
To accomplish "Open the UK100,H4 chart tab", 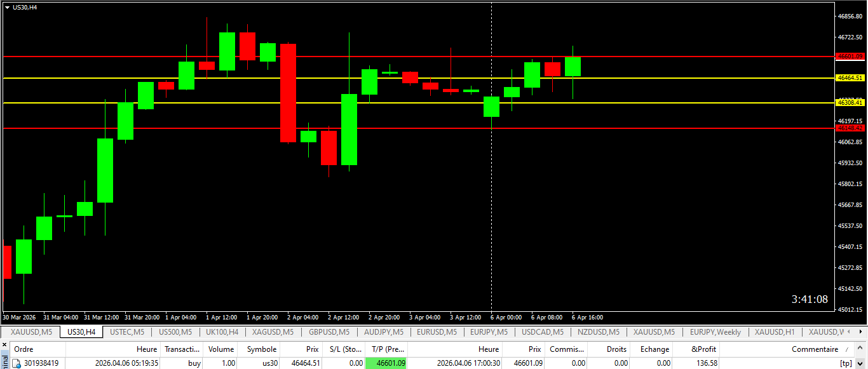I will pyautogui.click(x=222, y=332).
